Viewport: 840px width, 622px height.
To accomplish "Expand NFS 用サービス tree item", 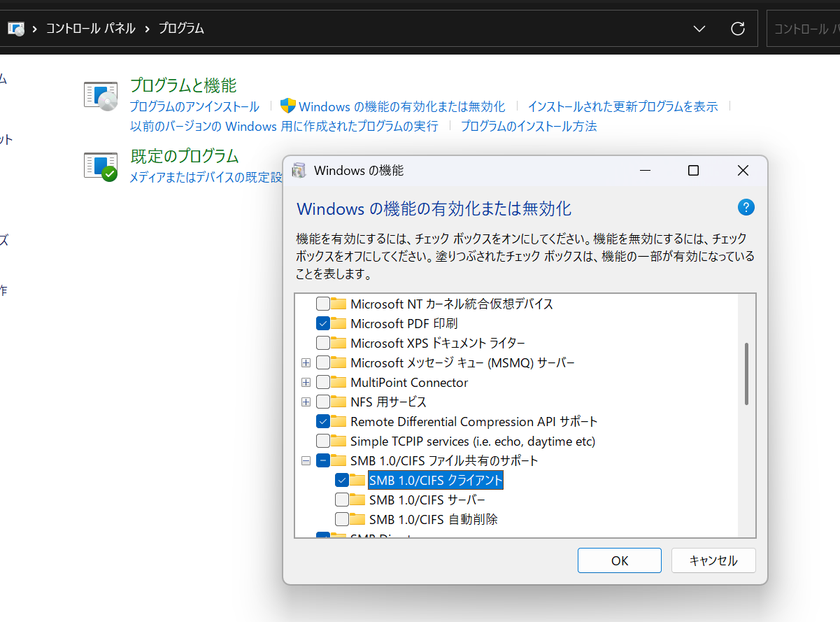I will [306, 402].
